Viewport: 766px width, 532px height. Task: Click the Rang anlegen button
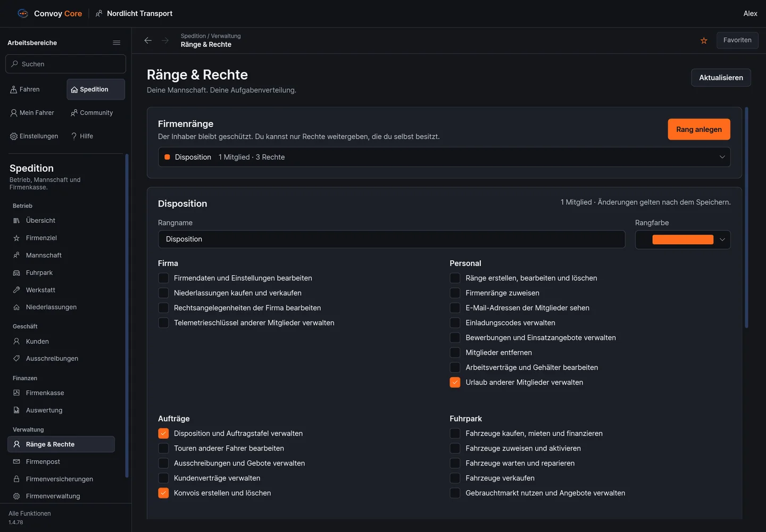pyautogui.click(x=699, y=129)
